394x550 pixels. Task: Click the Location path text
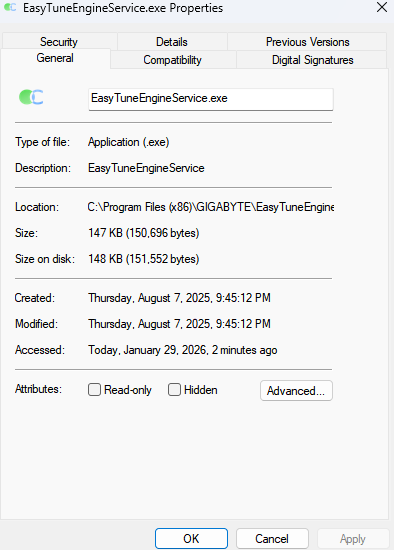coord(211,207)
